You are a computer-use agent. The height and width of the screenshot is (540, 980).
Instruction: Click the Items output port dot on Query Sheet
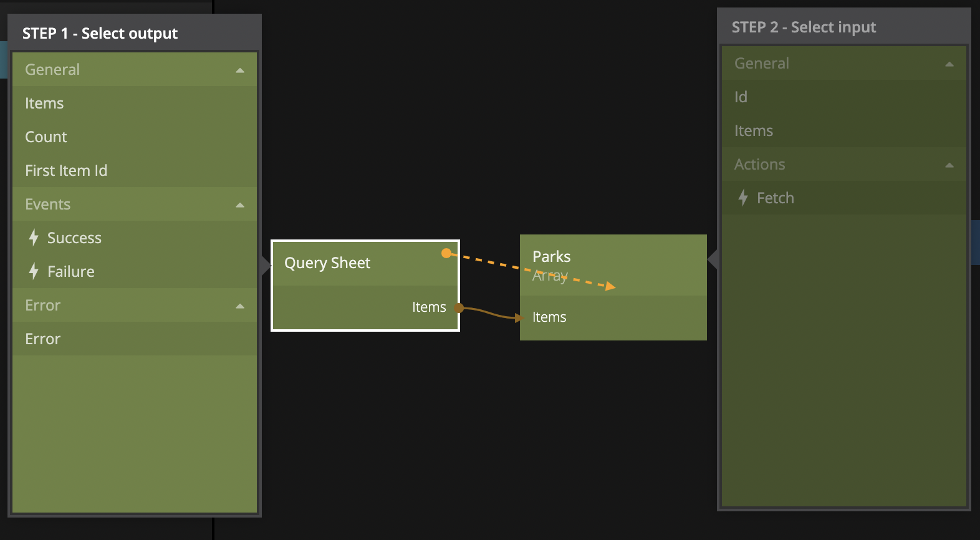coord(459,307)
